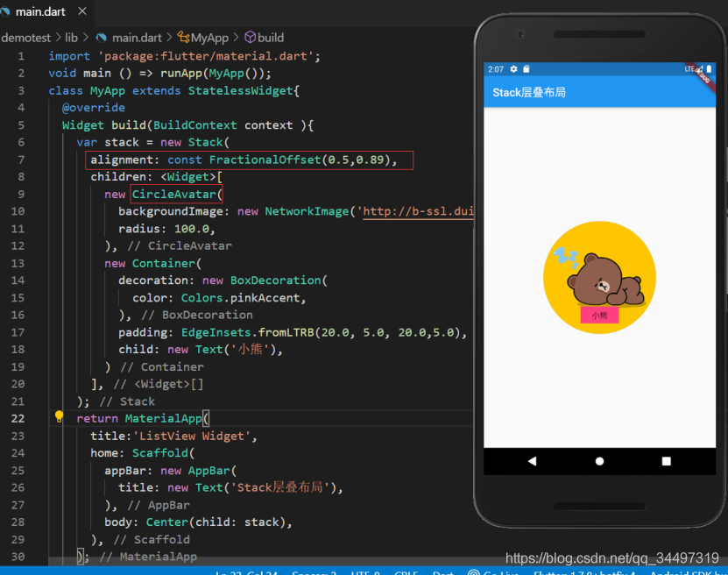The width and height of the screenshot is (728, 575).
Task: Open the MyApp class breadcrumb
Action: (209, 38)
